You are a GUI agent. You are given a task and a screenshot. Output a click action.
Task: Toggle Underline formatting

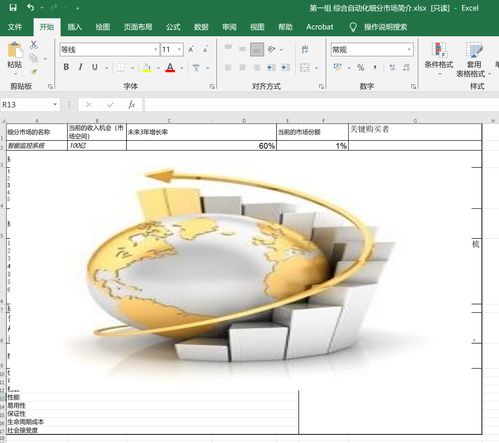(x=95, y=67)
